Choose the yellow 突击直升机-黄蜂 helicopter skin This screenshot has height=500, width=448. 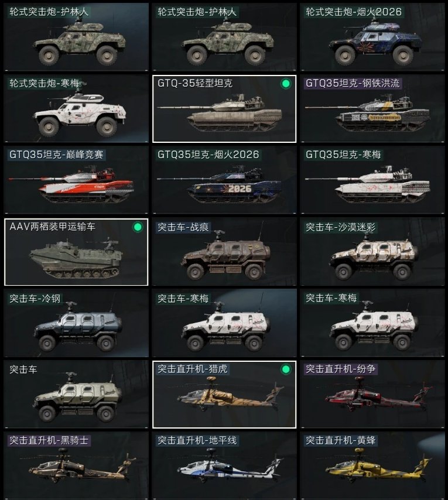(x=372, y=466)
